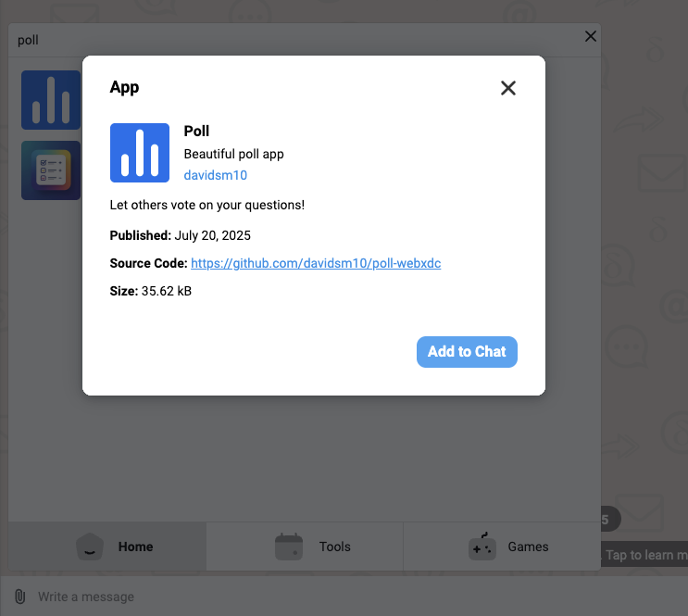Close the App details dialog
The image size is (688, 616).
(507, 88)
